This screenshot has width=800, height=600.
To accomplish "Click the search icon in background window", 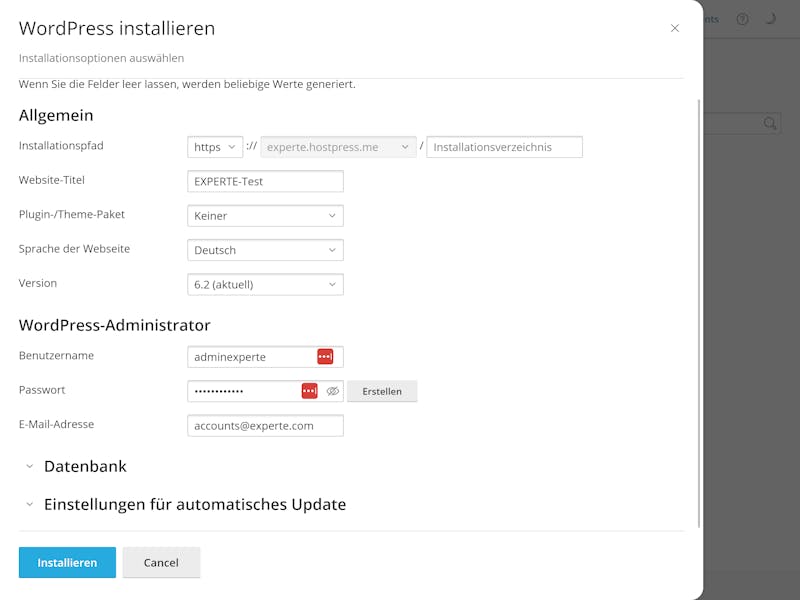I will (769, 123).
